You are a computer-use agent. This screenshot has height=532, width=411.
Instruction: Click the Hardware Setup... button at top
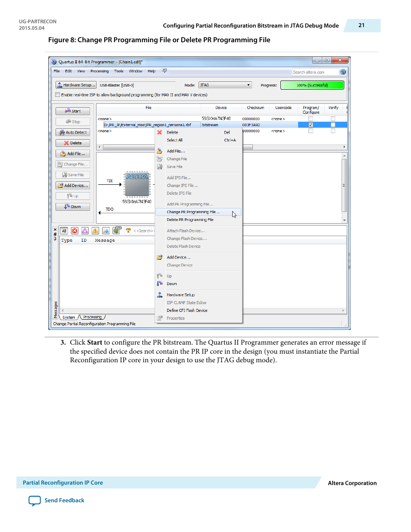pos(76,85)
